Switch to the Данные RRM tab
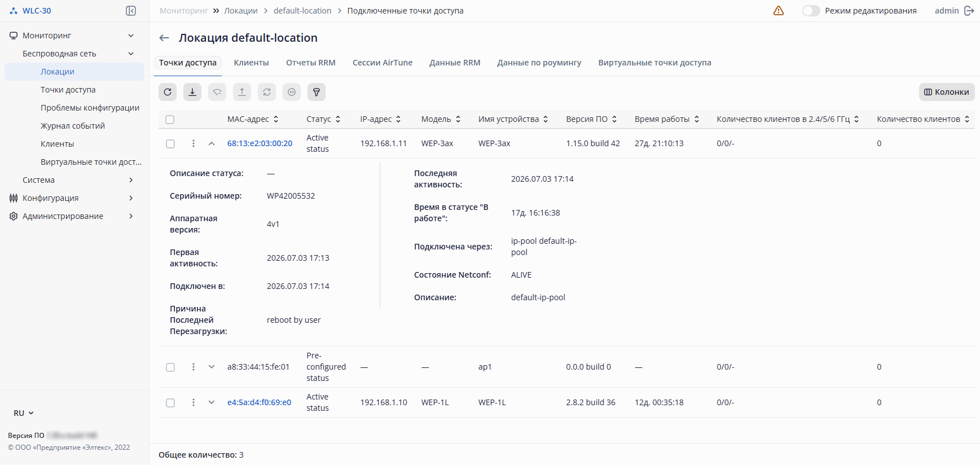 (x=455, y=63)
